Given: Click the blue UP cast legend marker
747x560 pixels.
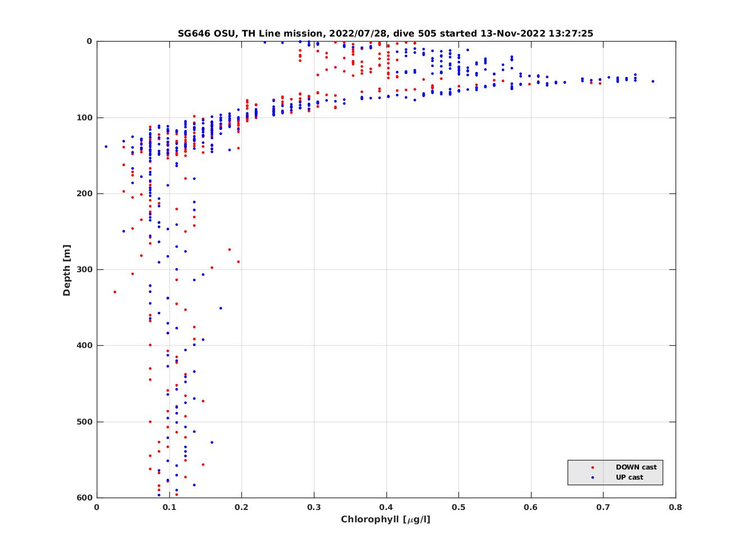Looking at the screenshot, I should click(x=592, y=477).
